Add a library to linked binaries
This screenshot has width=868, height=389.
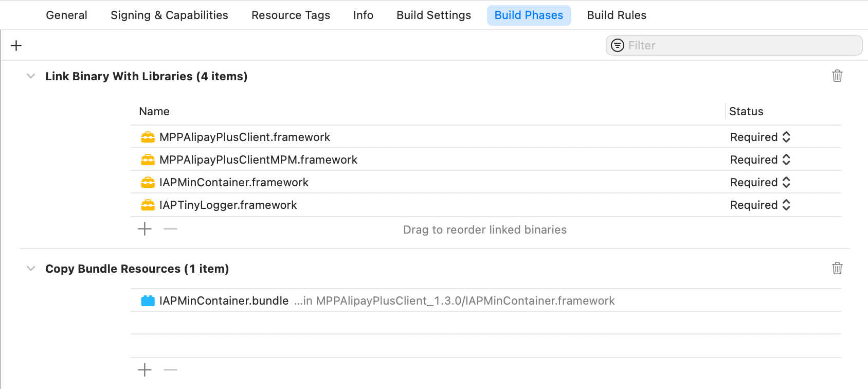[x=145, y=229]
